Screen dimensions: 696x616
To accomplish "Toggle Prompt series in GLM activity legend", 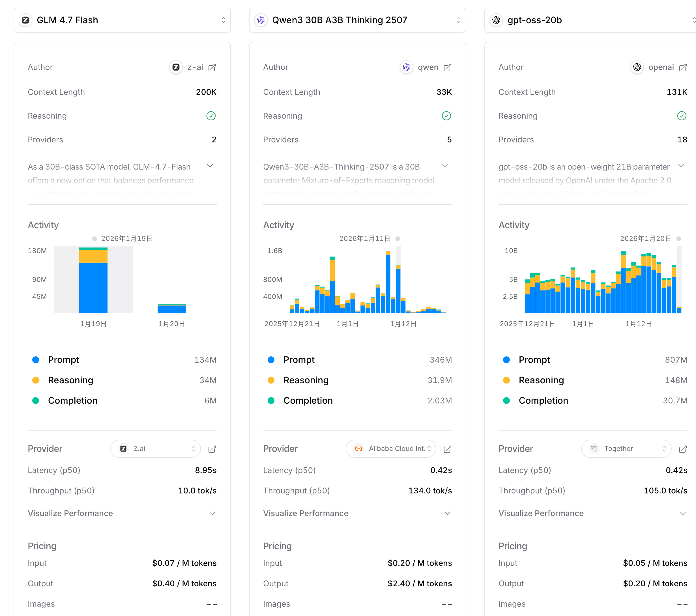I will 63,360.
